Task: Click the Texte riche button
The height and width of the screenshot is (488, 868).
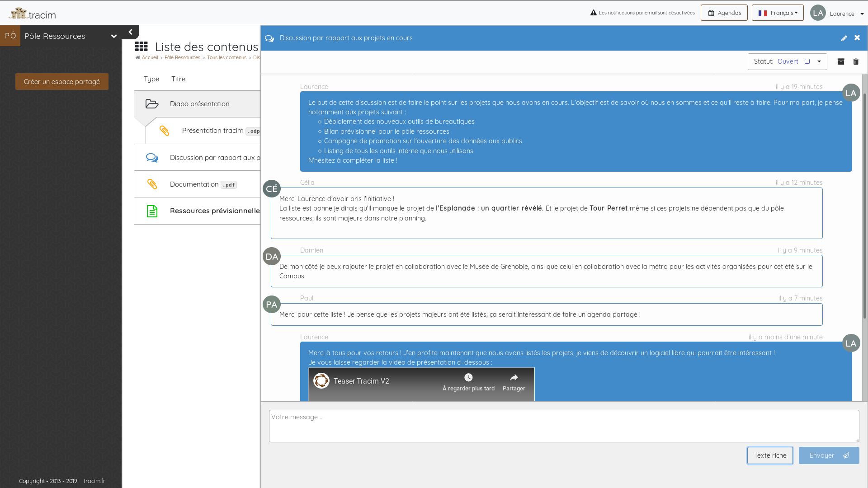Action: 770,455
